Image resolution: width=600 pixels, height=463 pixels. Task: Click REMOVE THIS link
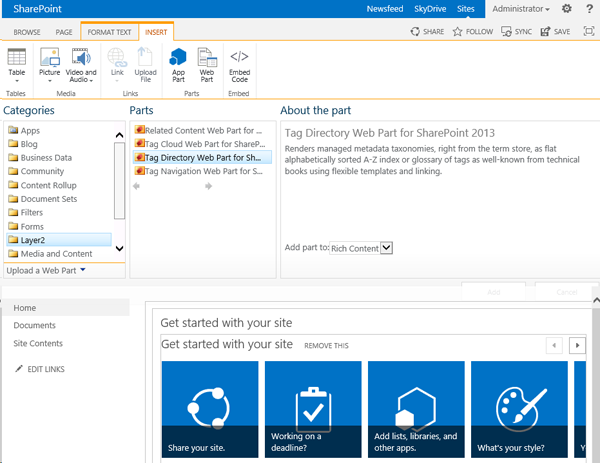(326, 346)
